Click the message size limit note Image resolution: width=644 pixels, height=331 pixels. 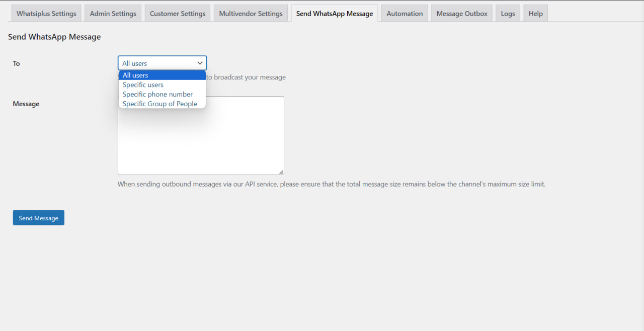coord(331,184)
